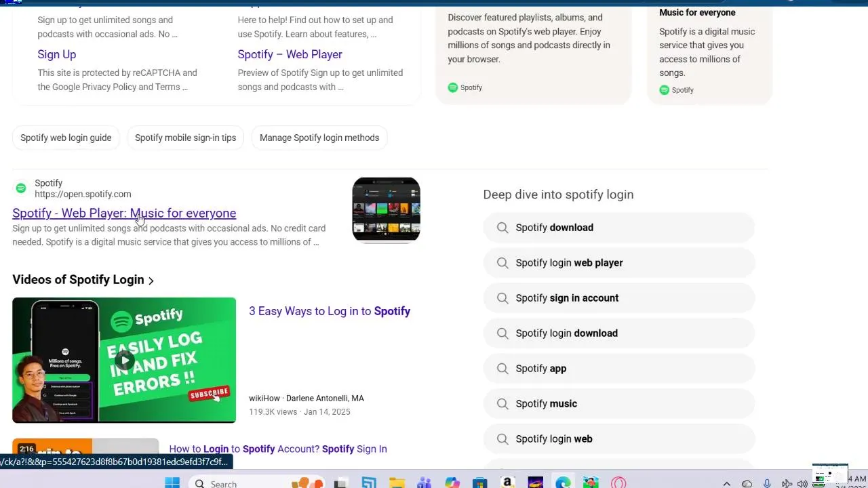Open Task View from the taskbar

click(340, 483)
